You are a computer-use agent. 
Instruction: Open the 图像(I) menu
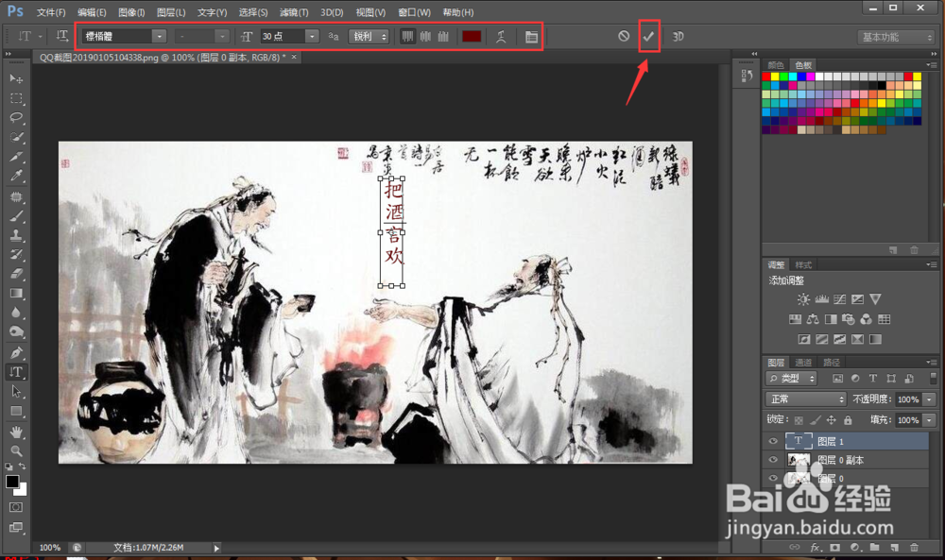(x=131, y=12)
